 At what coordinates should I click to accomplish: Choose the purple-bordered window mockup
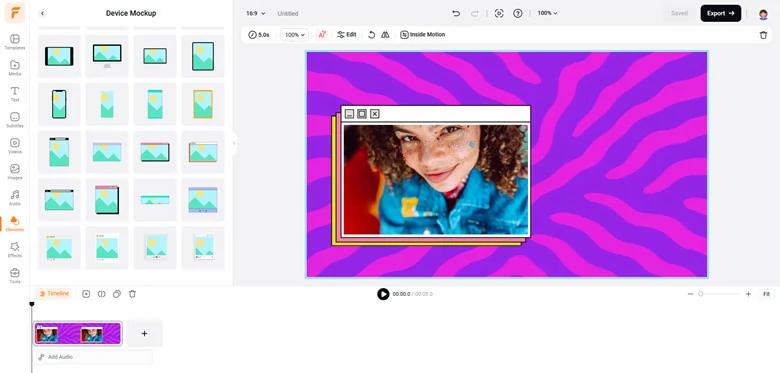203,200
